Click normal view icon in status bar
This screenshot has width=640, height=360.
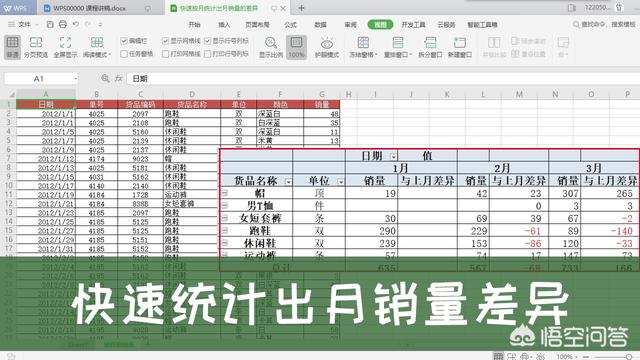498,356
